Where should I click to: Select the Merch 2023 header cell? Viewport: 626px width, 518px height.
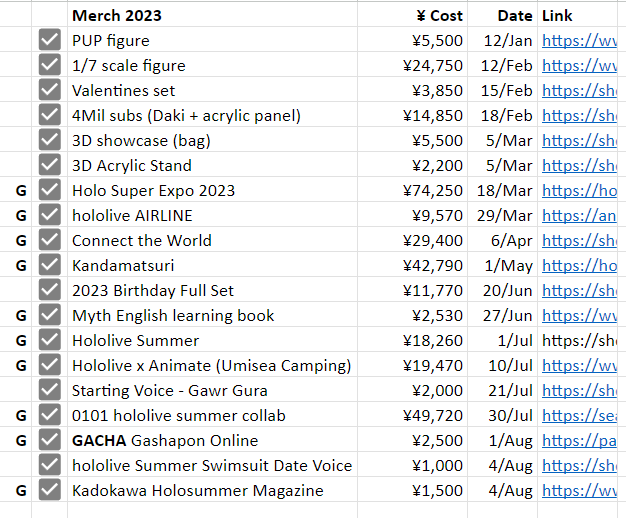(117, 16)
